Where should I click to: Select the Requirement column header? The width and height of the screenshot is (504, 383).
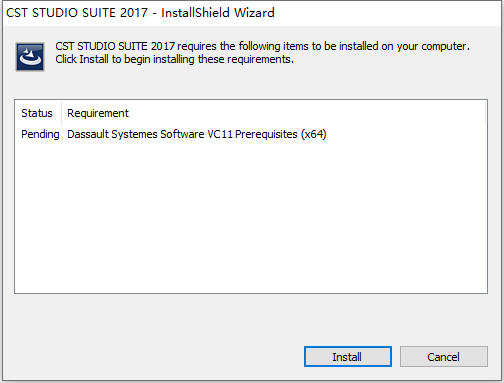point(98,113)
